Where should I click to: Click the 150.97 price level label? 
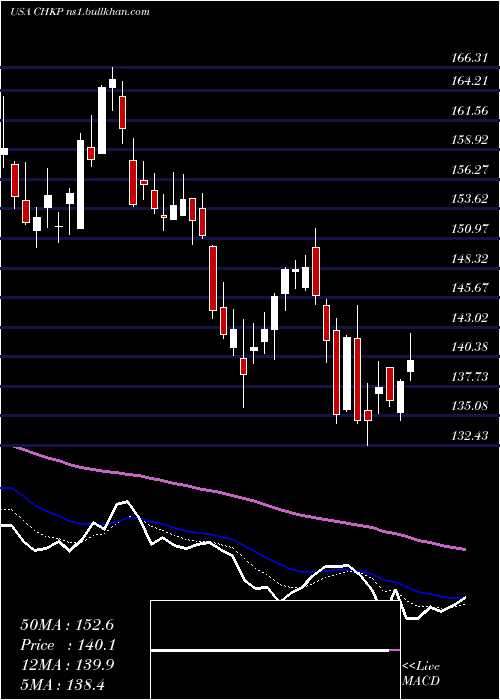tap(469, 229)
